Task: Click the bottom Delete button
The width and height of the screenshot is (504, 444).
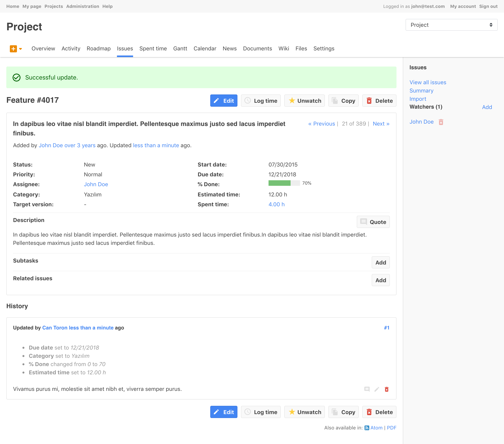Action: [379, 412]
